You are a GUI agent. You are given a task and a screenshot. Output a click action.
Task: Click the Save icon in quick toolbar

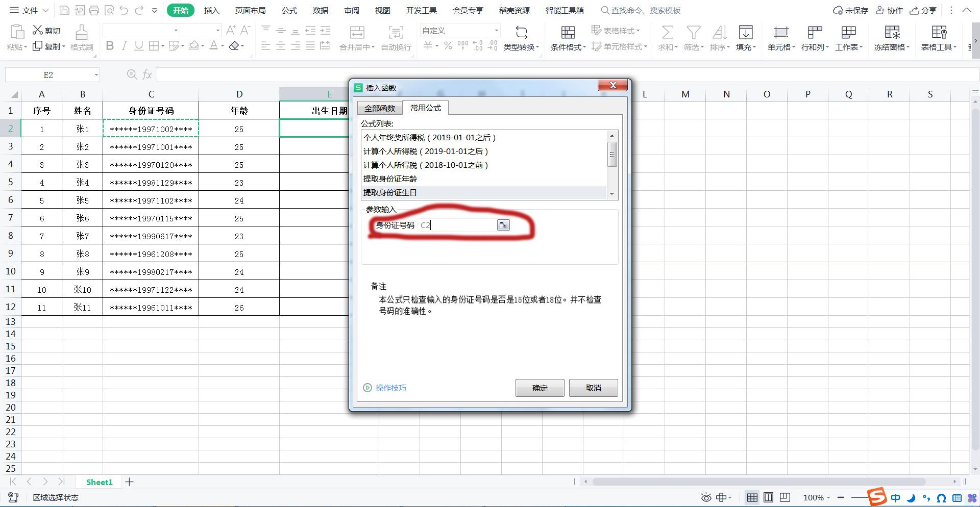[x=64, y=10]
